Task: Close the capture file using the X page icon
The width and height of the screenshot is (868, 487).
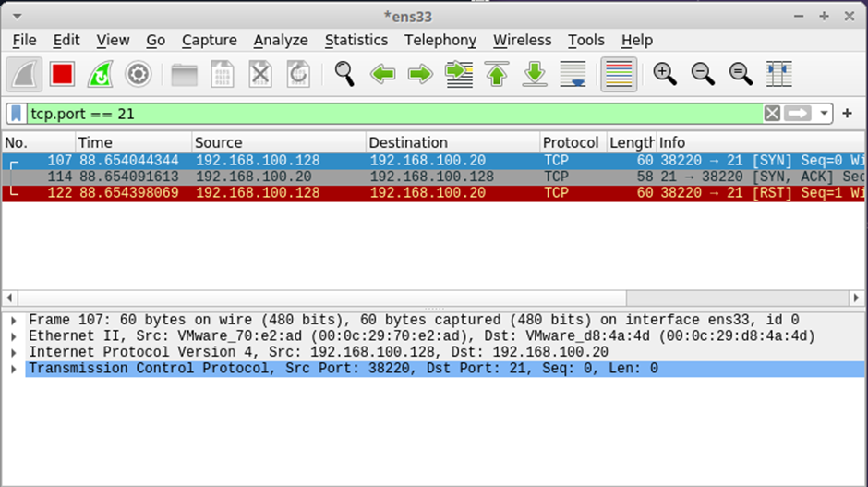Action: point(260,74)
